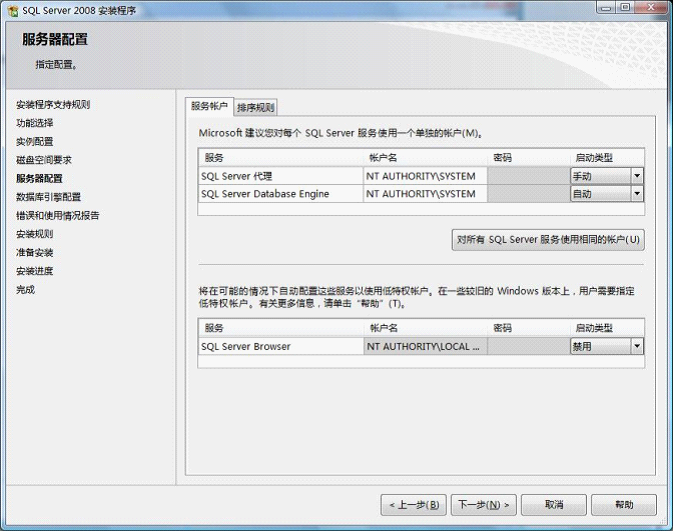This screenshot has width=673, height=531.
Task: Select 功能选择 step in sidebar
Action: pyautogui.click(x=35, y=123)
